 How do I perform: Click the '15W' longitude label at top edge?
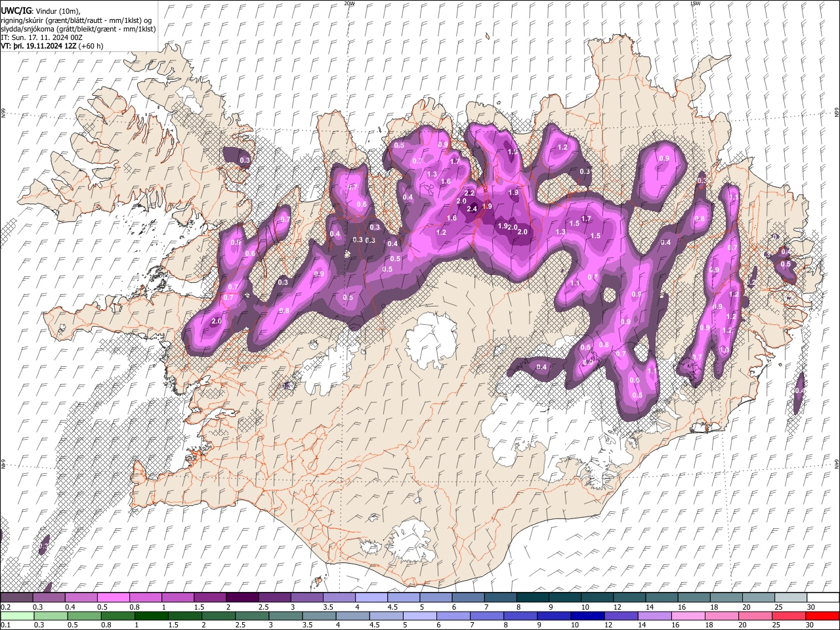coord(695,3)
